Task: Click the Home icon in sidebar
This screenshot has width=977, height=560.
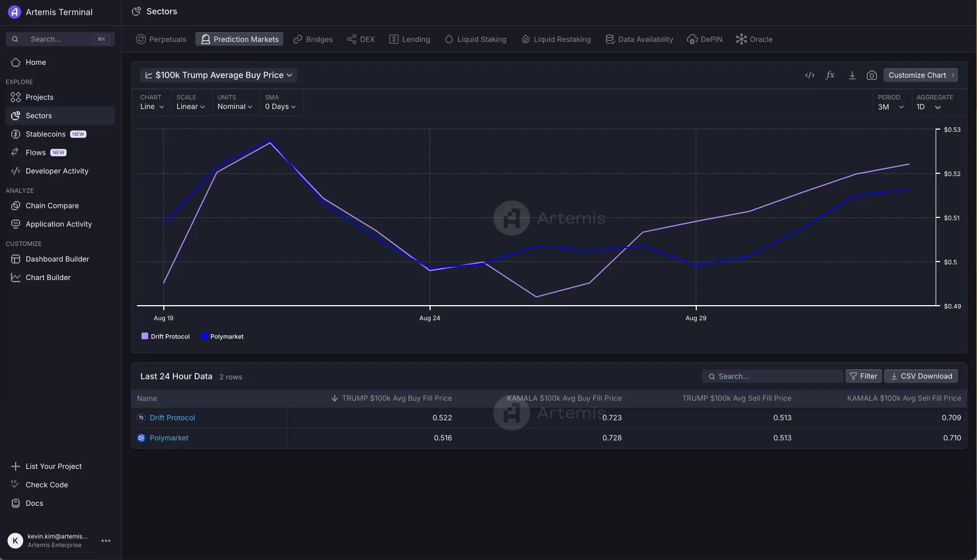Action: tap(16, 62)
